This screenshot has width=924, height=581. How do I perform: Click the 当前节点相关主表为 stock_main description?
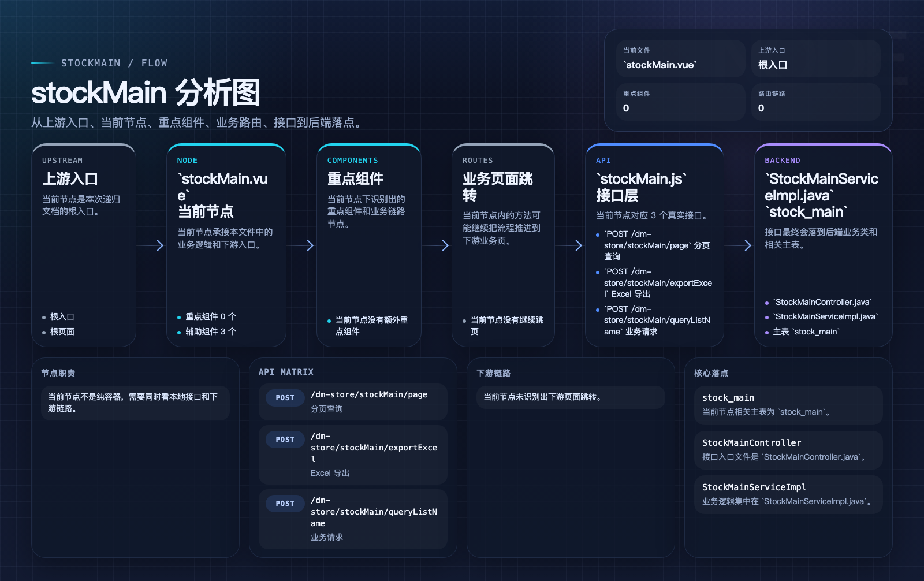click(766, 412)
